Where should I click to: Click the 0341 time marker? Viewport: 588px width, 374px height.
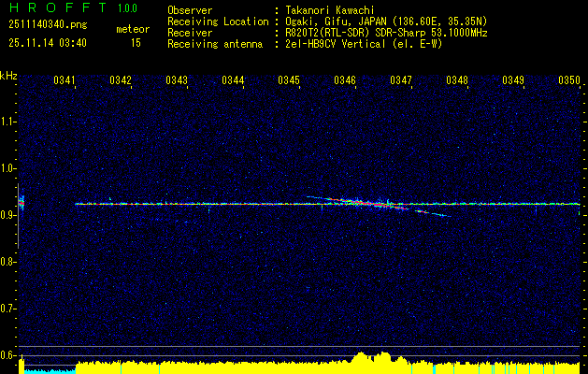(x=65, y=80)
